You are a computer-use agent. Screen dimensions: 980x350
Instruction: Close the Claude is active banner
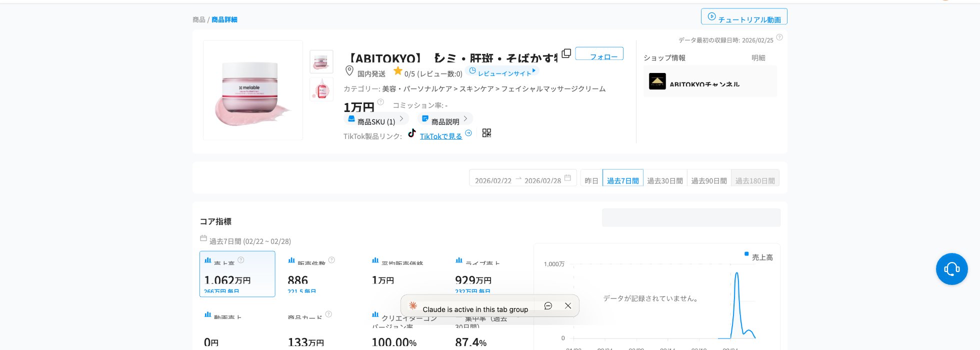(x=568, y=305)
